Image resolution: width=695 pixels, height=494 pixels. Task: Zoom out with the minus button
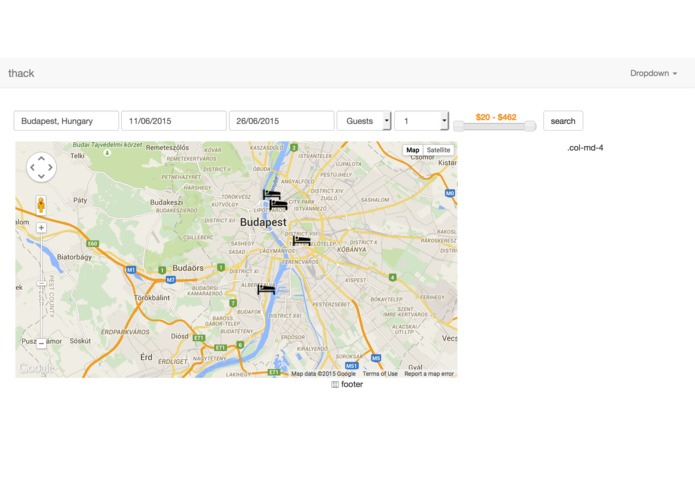point(41,343)
